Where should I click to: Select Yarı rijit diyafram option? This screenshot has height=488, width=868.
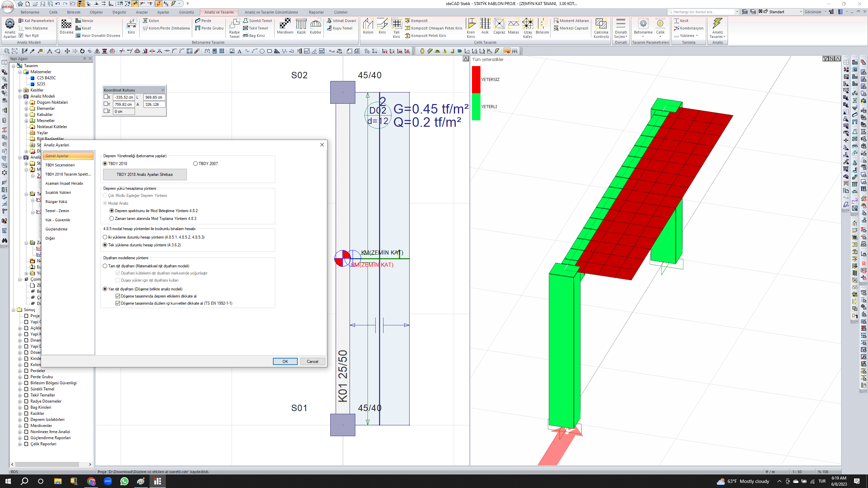coord(105,289)
